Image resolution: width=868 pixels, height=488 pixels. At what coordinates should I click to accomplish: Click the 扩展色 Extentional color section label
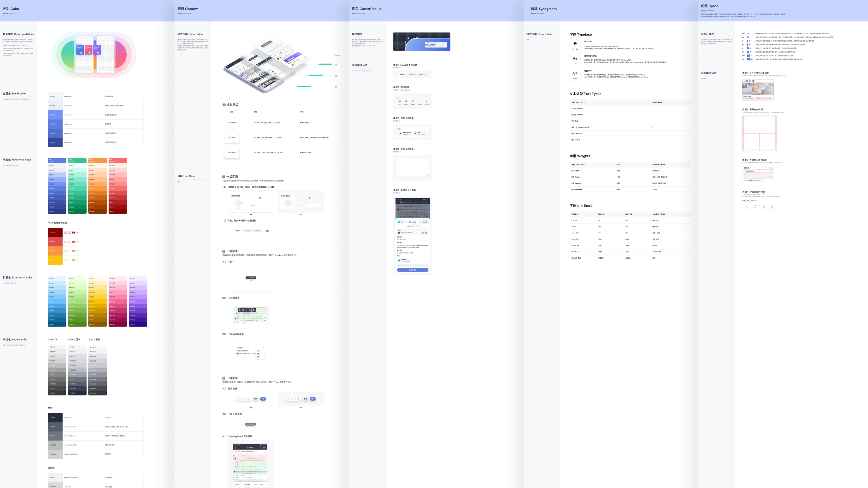[x=18, y=277]
